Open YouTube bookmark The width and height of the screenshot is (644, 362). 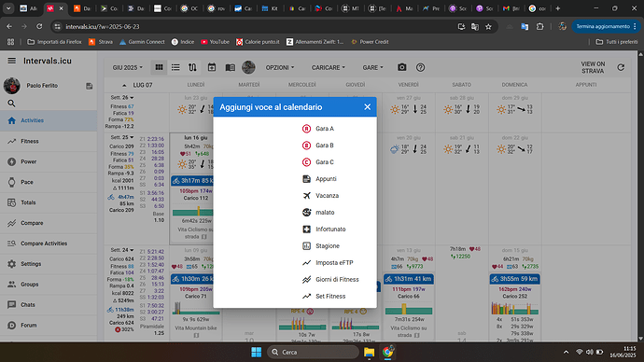[x=215, y=42]
